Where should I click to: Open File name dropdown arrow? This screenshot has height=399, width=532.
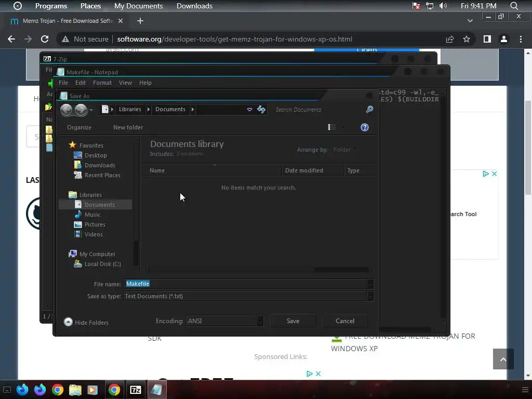pyautogui.click(x=370, y=284)
